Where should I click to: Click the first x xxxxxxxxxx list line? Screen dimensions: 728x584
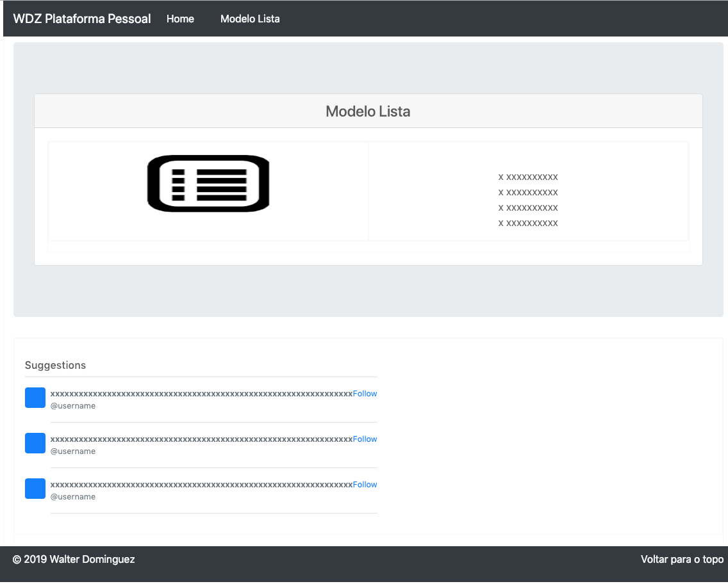[x=528, y=177]
